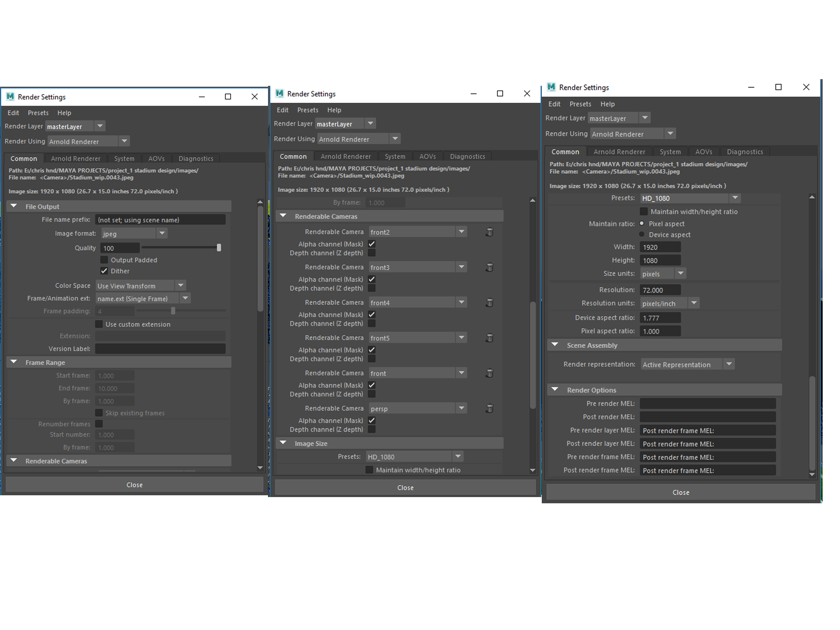The width and height of the screenshot is (840, 630).
Task: Open the Render representation dropdown
Action: pos(688,365)
